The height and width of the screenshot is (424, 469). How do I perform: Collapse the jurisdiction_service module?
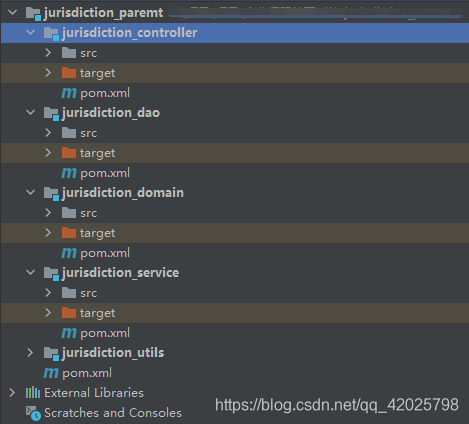click(x=31, y=273)
